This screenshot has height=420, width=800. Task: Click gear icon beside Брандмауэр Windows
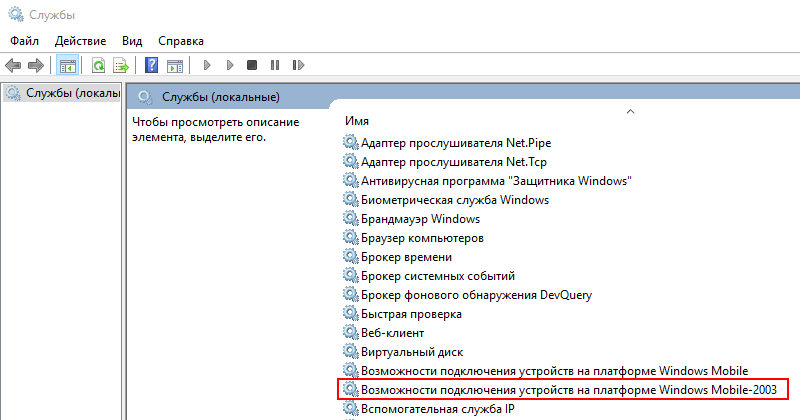351,218
